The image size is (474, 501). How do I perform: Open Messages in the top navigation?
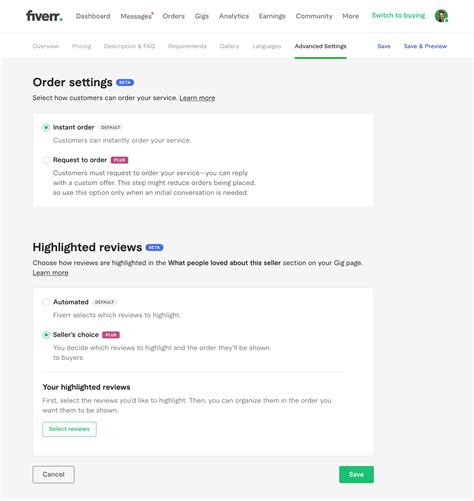point(136,16)
